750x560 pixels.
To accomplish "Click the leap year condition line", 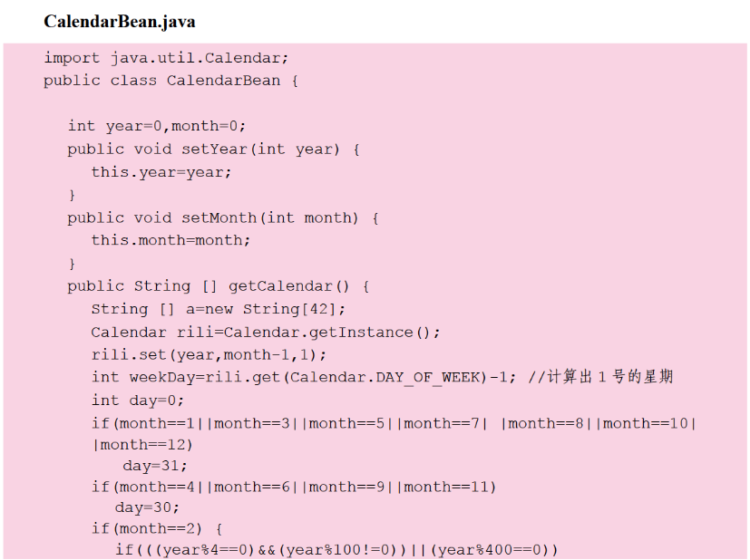I will (336, 550).
